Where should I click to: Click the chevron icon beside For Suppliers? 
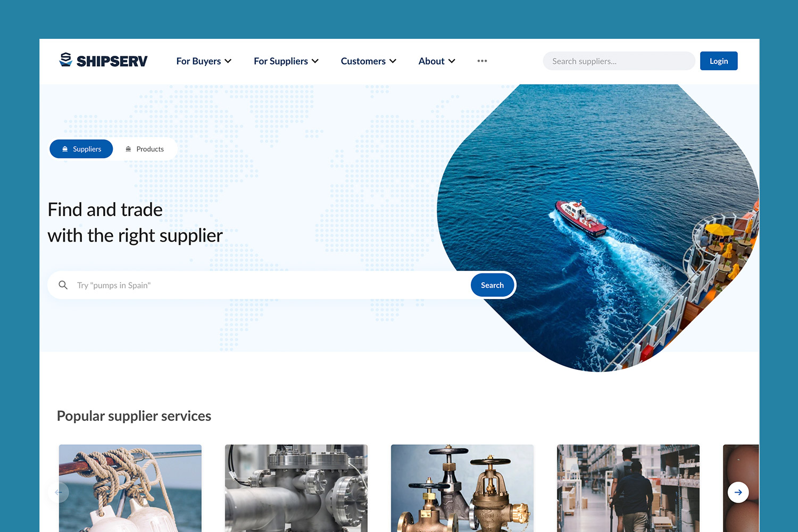coord(315,61)
